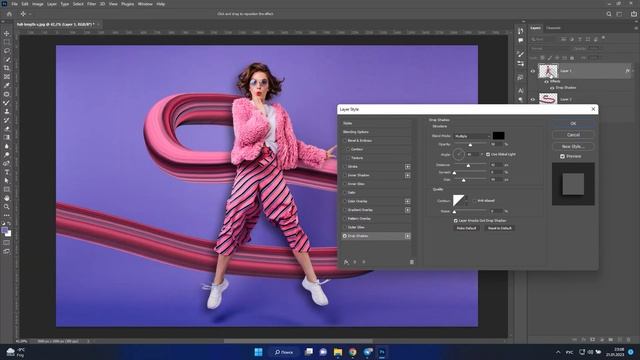Open the Photoshop Home screen icon
Screen dimensions: 640x360
(9, 14)
